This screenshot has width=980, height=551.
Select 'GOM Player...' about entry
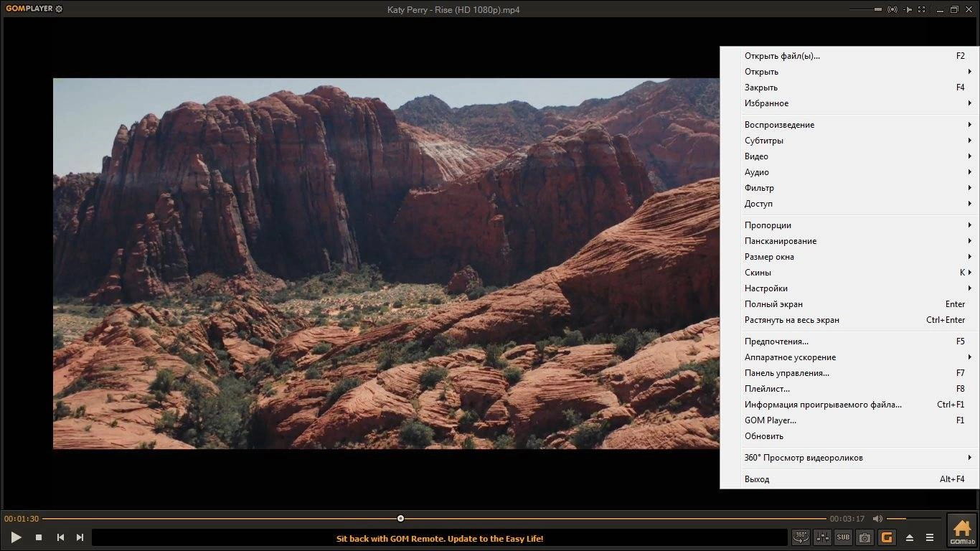coord(850,420)
